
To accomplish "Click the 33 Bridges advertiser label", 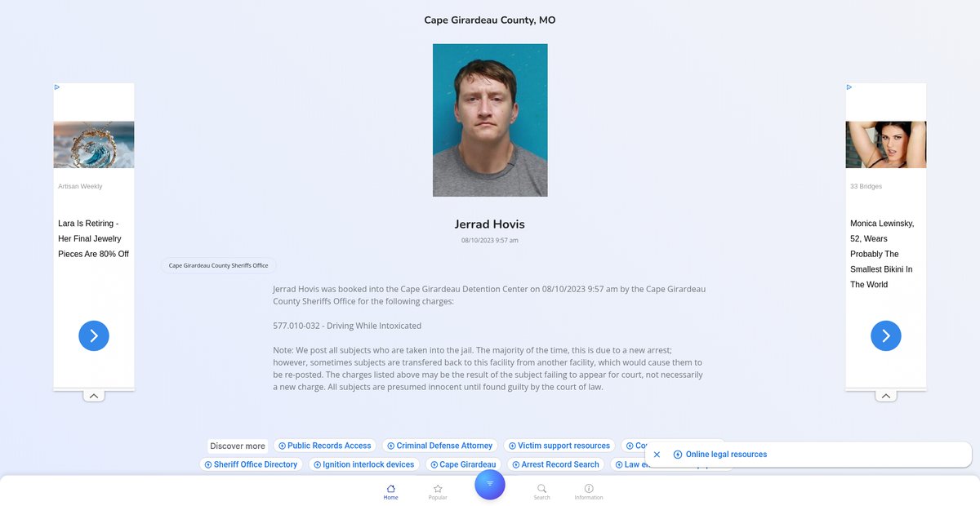I will [866, 186].
